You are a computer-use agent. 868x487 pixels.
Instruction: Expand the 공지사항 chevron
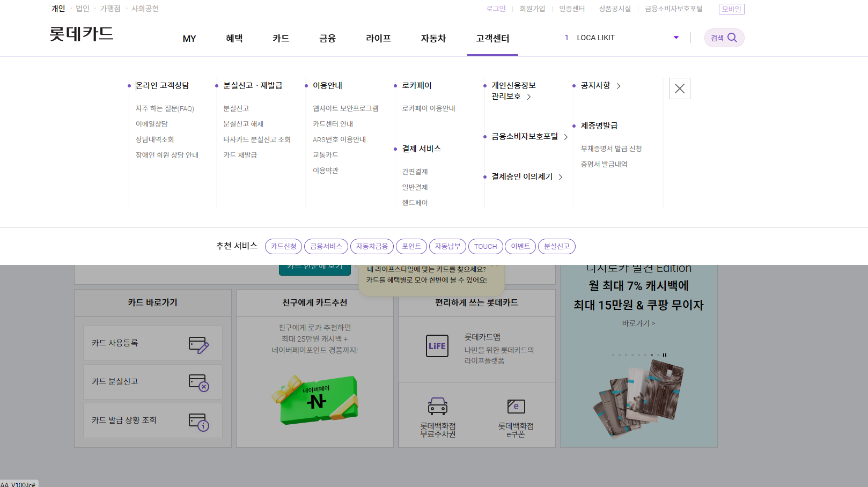tap(619, 85)
